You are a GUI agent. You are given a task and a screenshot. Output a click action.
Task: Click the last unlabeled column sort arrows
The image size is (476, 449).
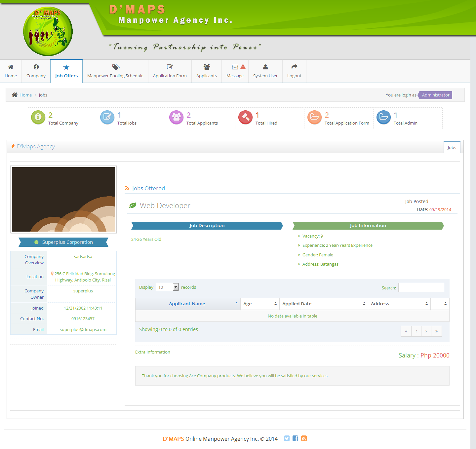click(445, 304)
